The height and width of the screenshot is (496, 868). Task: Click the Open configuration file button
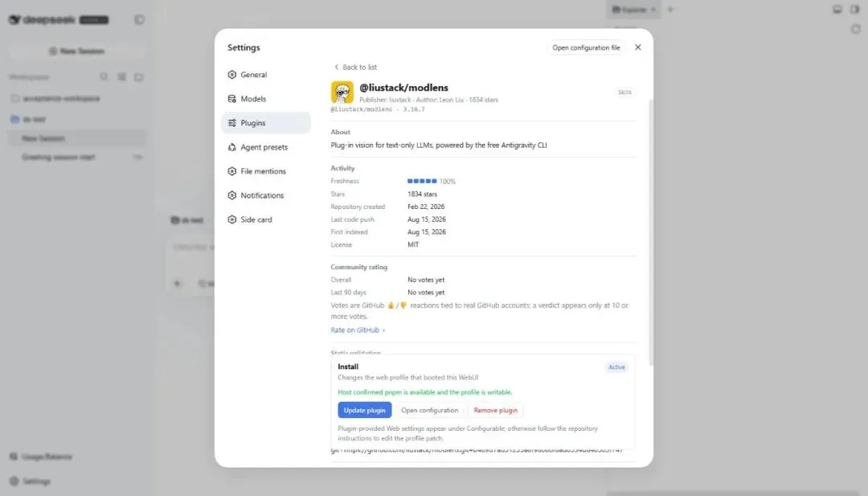(586, 47)
